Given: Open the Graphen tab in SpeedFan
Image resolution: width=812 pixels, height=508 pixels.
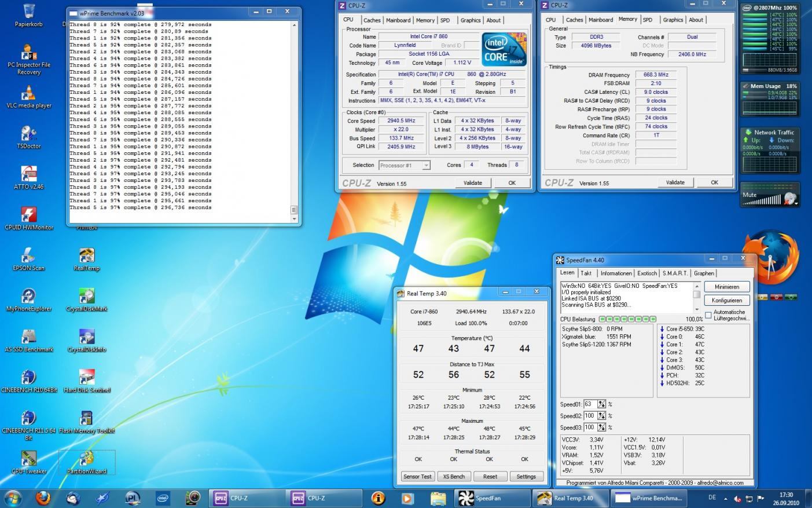Looking at the screenshot, I should click(x=704, y=273).
